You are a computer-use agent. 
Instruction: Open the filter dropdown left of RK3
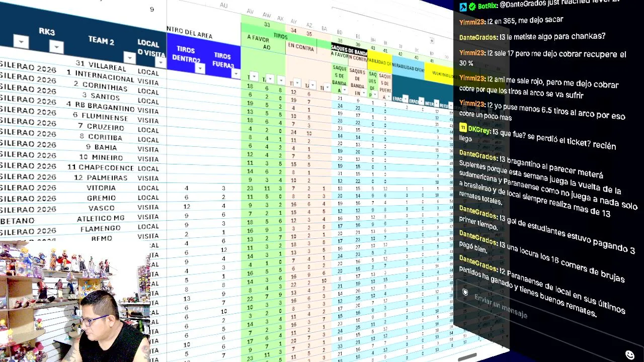(21, 41)
